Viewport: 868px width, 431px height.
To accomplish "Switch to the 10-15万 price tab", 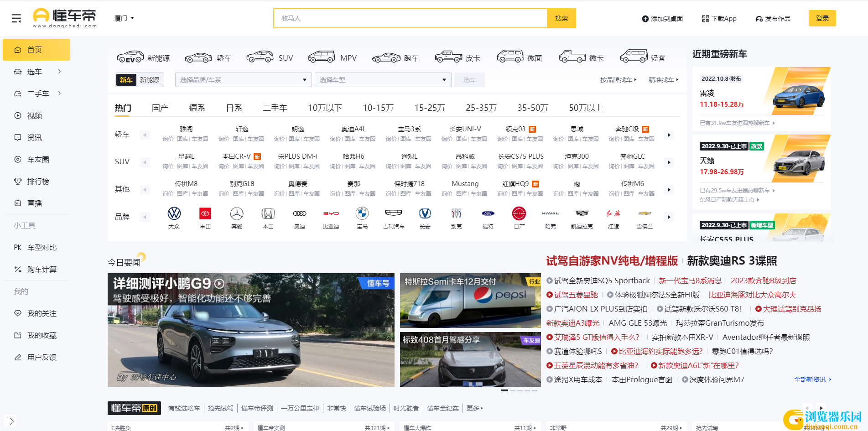I will [378, 108].
